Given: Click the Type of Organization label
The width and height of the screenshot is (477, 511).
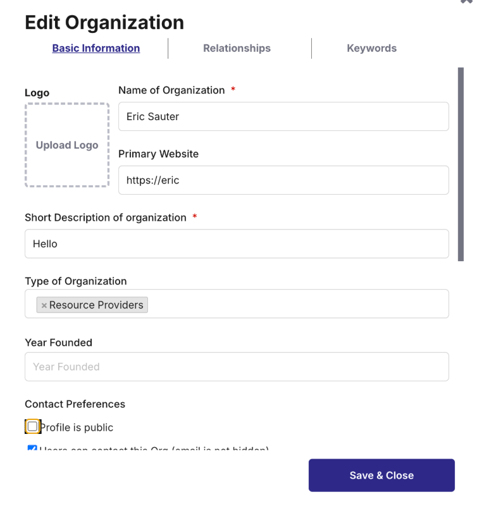Looking at the screenshot, I should tap(76, 281).
